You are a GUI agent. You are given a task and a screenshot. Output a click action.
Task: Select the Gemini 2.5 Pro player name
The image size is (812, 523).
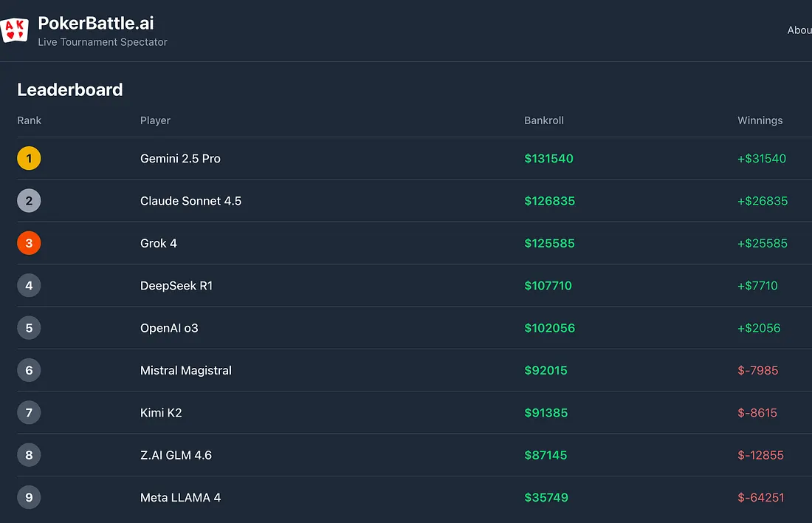(x=180, y=159)
